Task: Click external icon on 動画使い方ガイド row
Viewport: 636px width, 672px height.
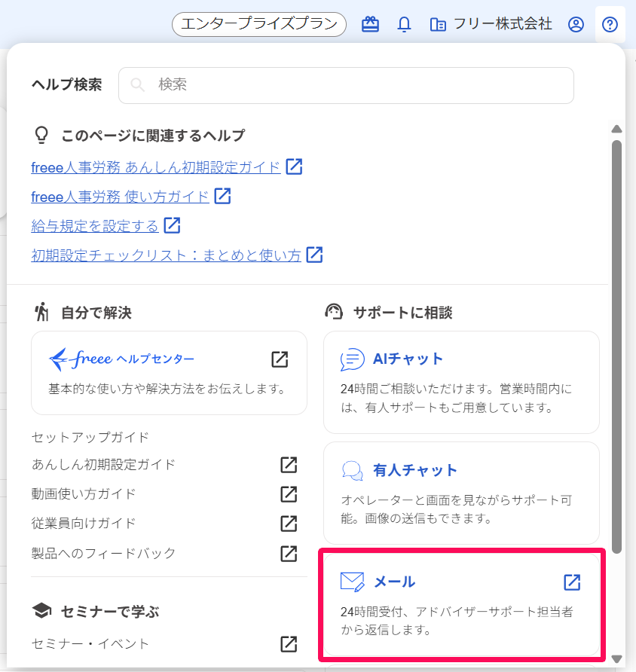Action: (289, 493)
